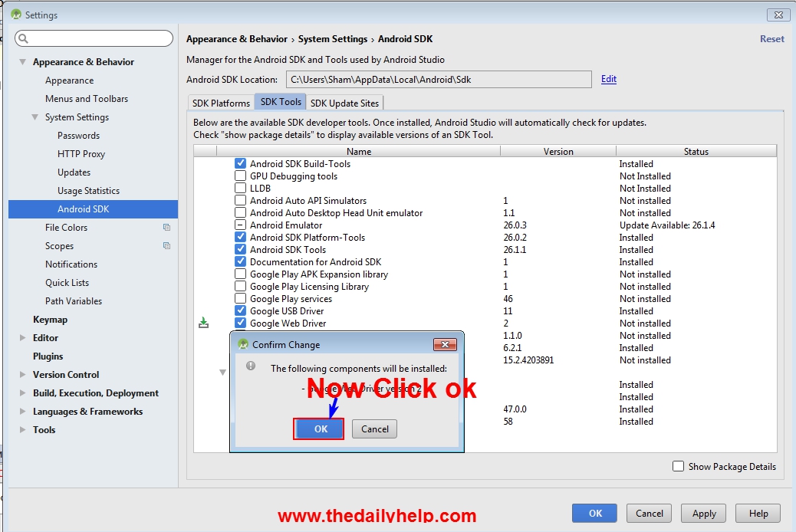Expand the Editor tree node

click(x=22, y=337)
